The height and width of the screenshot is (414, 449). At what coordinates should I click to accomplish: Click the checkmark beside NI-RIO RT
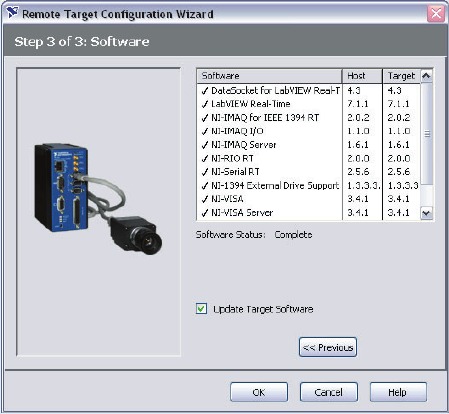click(x=205, y=159)
